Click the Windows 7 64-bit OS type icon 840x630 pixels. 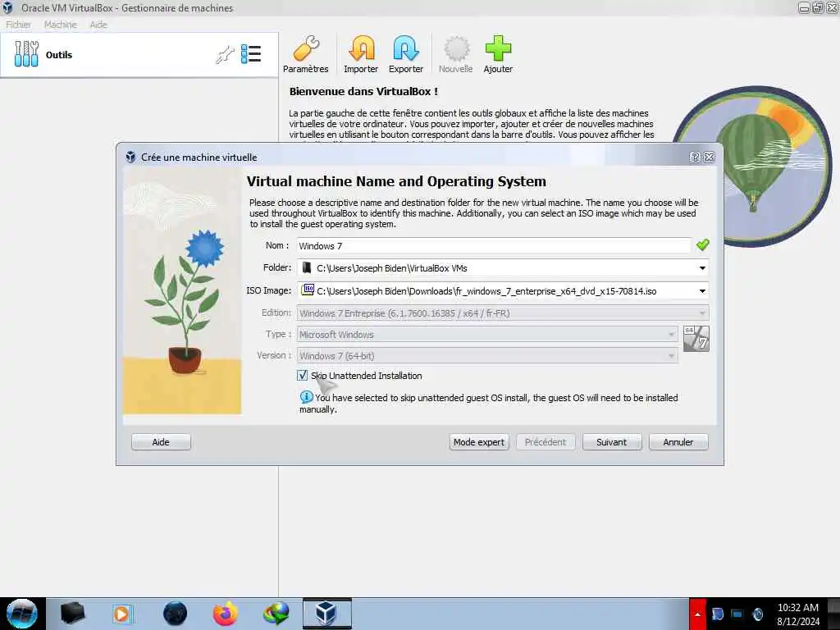pos(696,339)
